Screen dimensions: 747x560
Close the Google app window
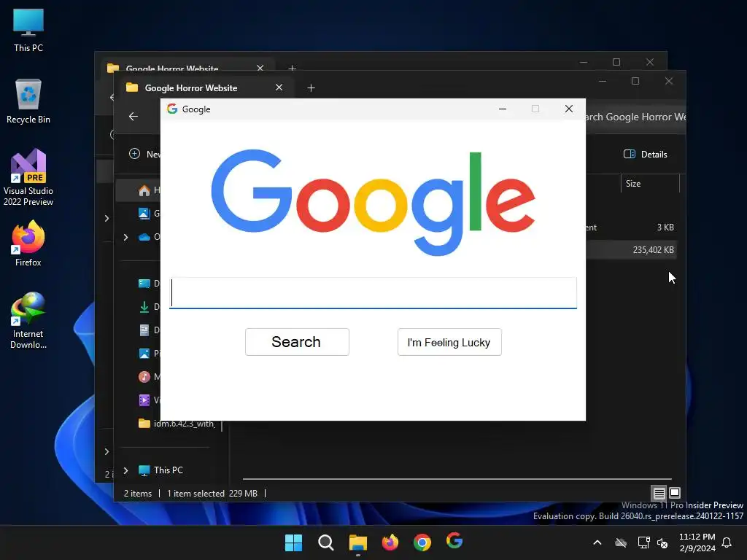click(569, 109)
